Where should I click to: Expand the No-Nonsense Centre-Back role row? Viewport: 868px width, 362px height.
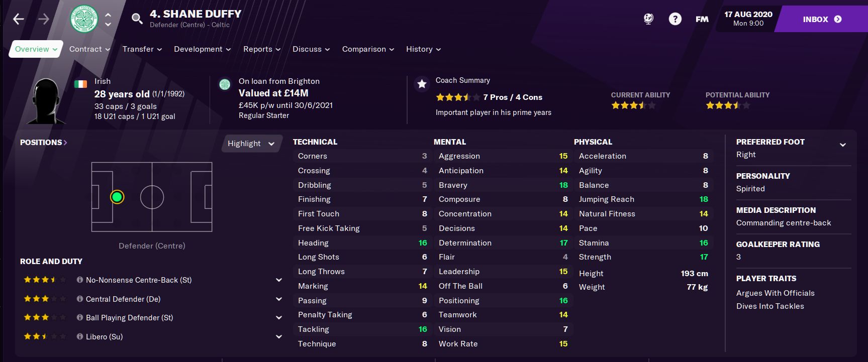[x=279, y=280]
